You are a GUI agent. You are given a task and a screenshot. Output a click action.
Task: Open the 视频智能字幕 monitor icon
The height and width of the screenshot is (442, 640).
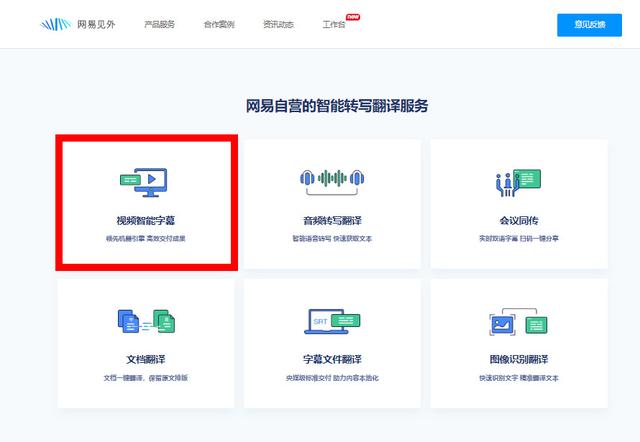click(144, 182)
